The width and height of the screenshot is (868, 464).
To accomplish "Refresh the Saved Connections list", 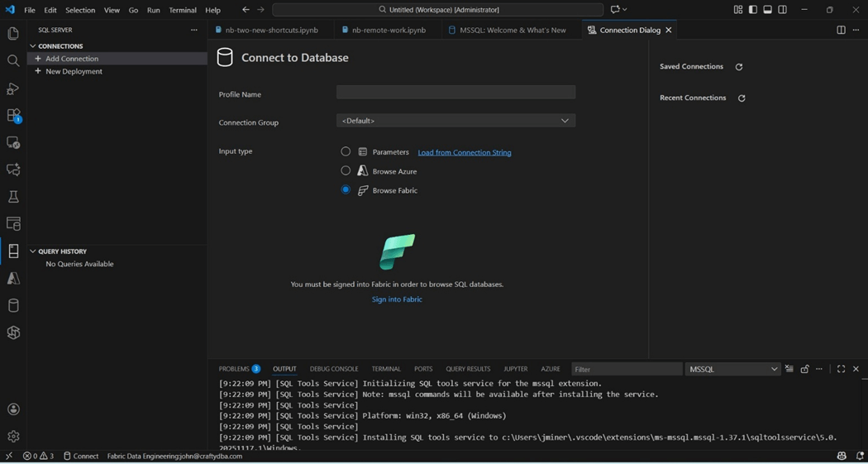I will tap(739, 67).
